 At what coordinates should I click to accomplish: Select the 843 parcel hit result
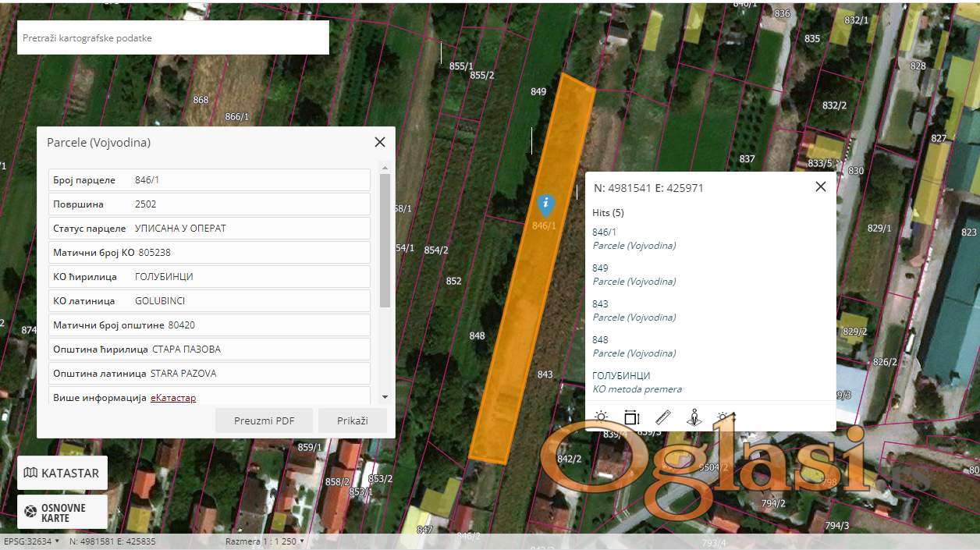[600, 304]
